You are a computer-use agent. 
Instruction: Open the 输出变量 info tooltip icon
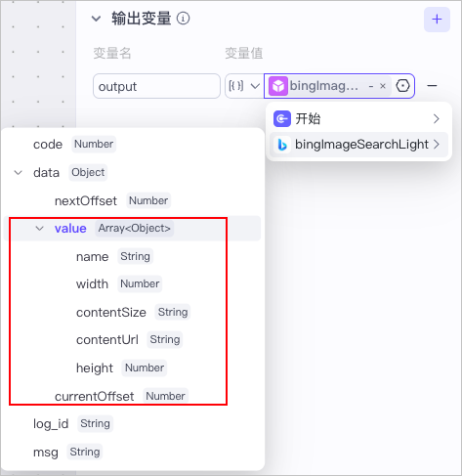point(183,19)
